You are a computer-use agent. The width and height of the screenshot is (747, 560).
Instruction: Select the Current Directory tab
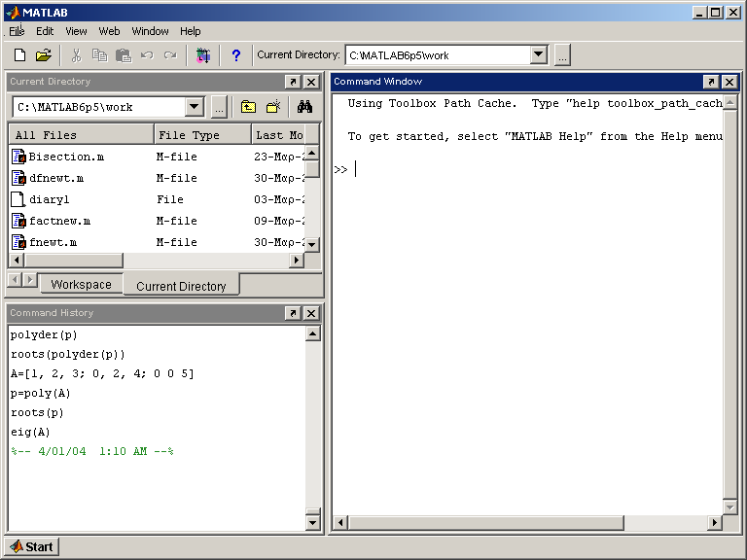[x=181, y=286]
